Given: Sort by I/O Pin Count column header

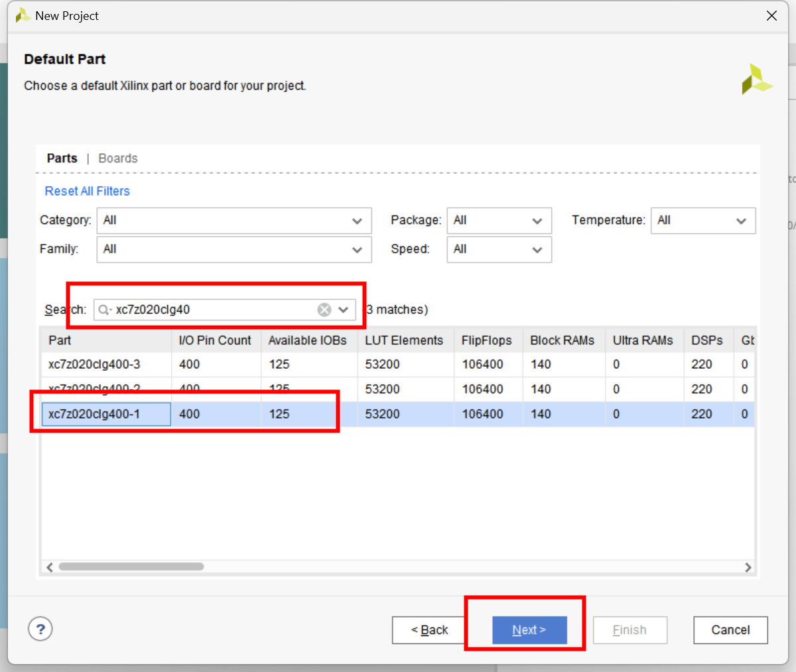Looking at the screenshot, I should [216, 340].
